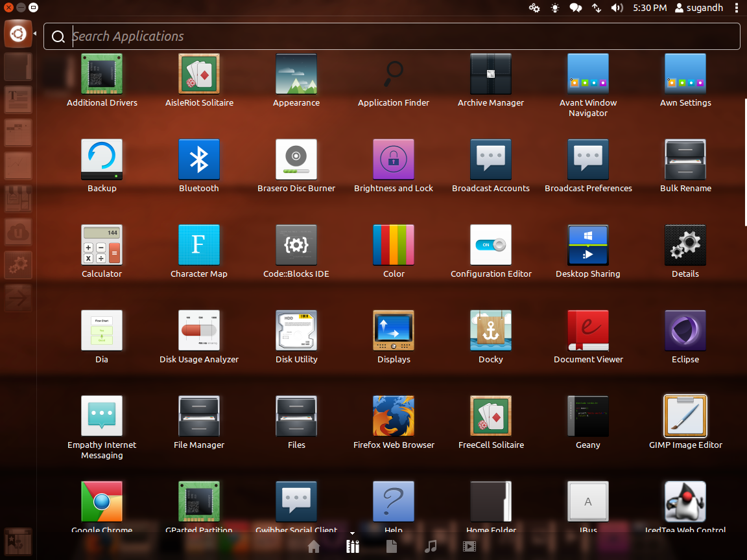Open the network indicator menu
Image resolution: width=747 pixels, height=560 pixels.
[x=597, y=8]
